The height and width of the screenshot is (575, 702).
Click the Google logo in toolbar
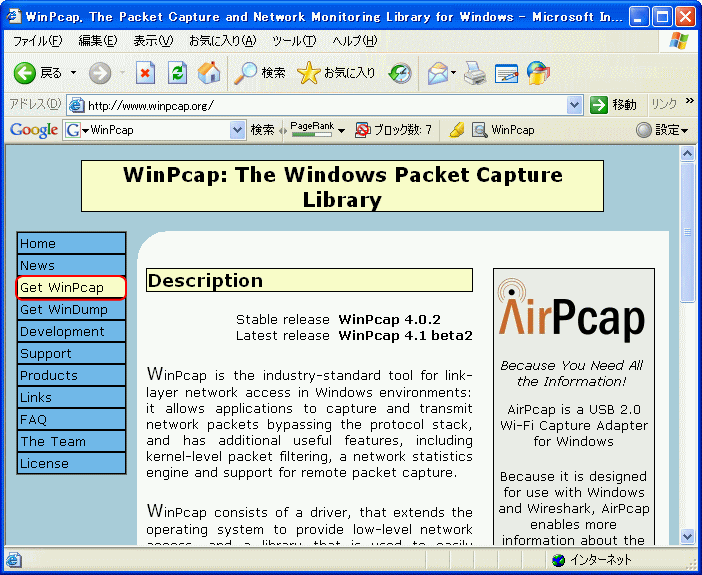(x=34, y=130)
